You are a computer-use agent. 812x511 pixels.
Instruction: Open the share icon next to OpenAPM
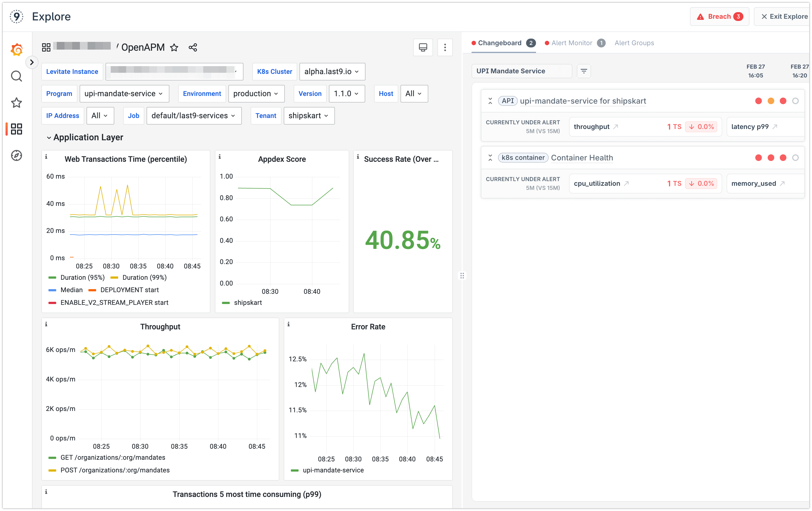(193, 47)
